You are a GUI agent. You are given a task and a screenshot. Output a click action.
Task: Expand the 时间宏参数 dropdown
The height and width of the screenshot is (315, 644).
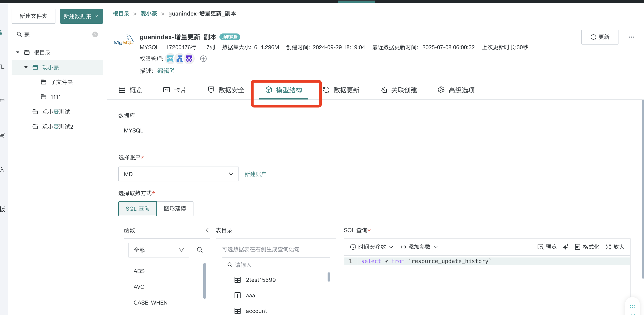[371, 247]
